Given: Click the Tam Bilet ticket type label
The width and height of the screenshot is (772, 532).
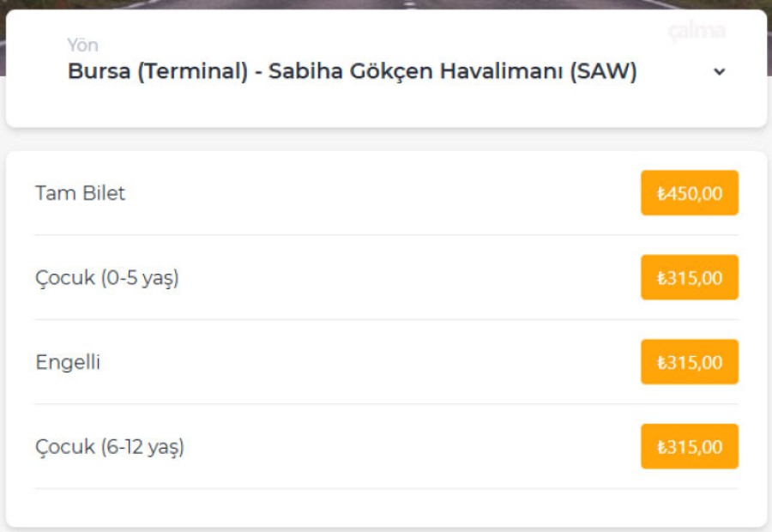Looking at the screenshot, I should [x=81, y=192].
